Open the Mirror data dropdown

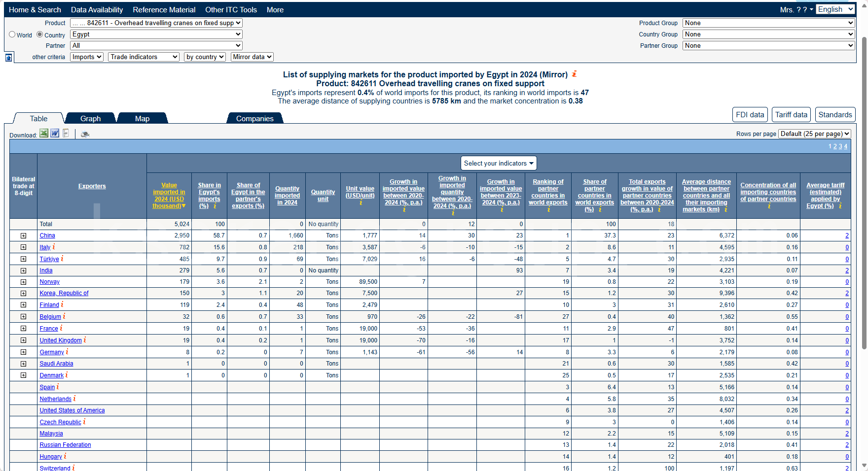(252, 57)
